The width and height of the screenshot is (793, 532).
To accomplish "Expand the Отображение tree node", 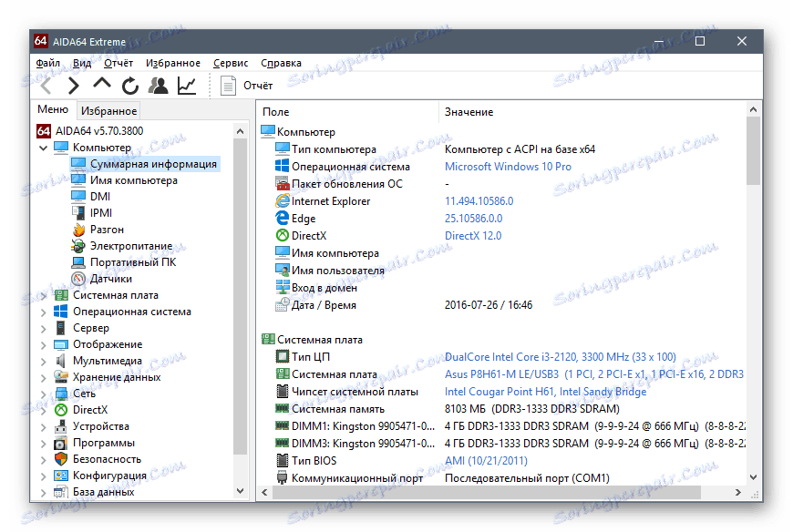I will point(44,344).
